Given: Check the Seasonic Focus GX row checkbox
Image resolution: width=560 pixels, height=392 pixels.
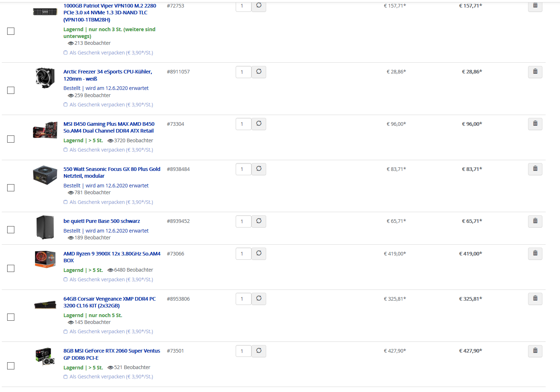Looking at the screenshot, I should [x=11, y=188].
